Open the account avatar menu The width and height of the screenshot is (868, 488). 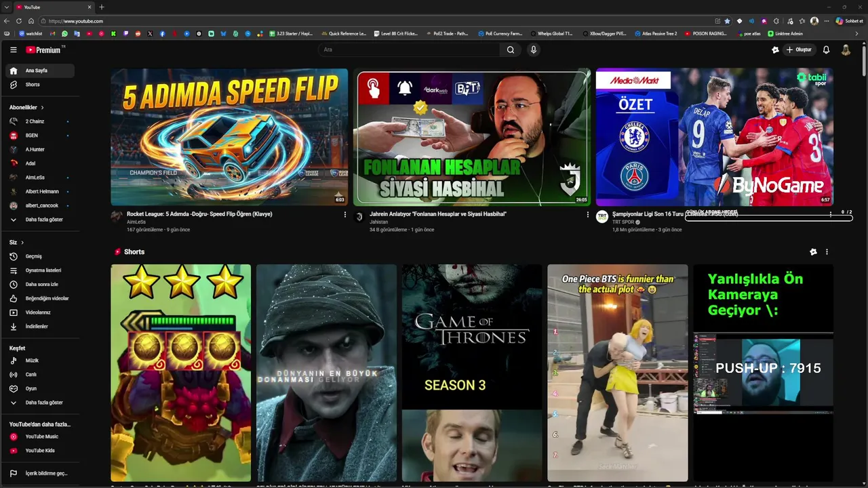(x=846, y=49)
